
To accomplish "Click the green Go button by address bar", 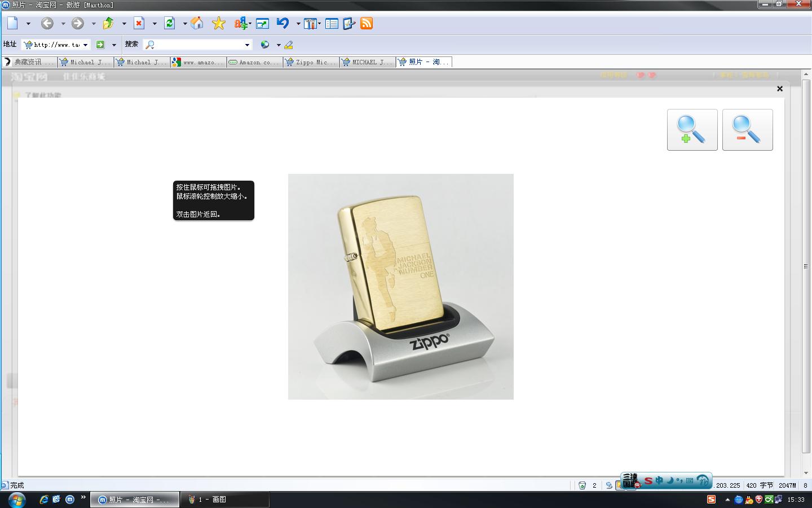I will [x=100, y=45].
